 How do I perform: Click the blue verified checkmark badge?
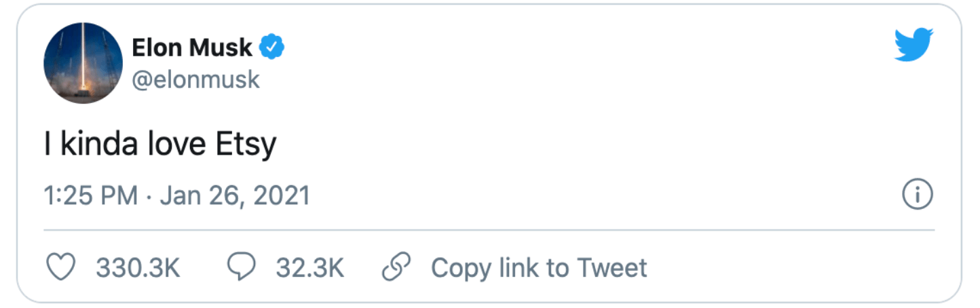pyautogui.click(x=273, y=48)
